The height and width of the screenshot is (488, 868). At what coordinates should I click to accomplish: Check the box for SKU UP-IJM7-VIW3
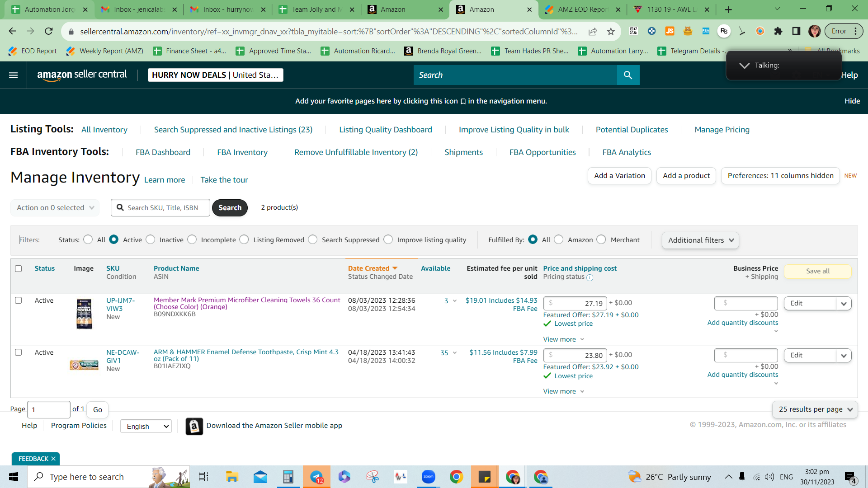pyautogui.click(x=19, y=300)
